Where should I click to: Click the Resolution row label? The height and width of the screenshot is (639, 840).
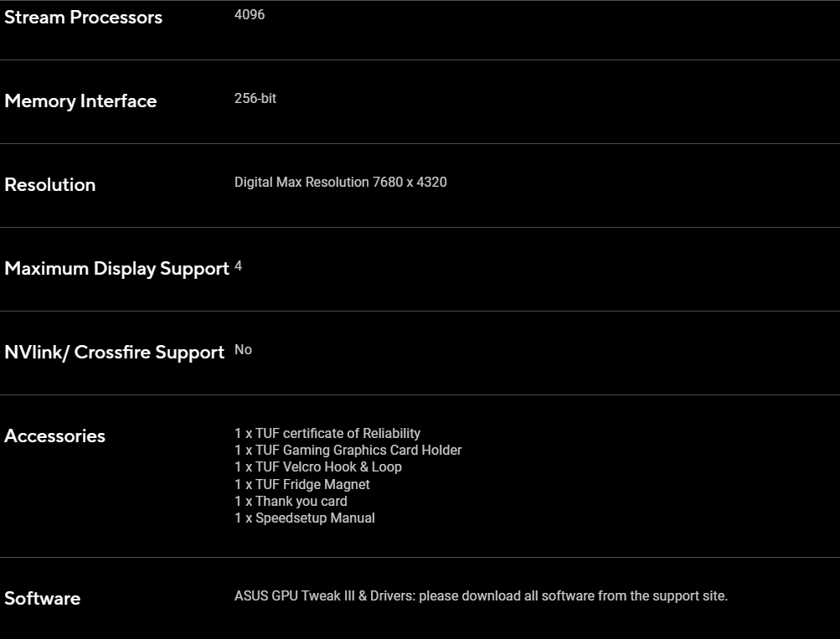(50, 185)
